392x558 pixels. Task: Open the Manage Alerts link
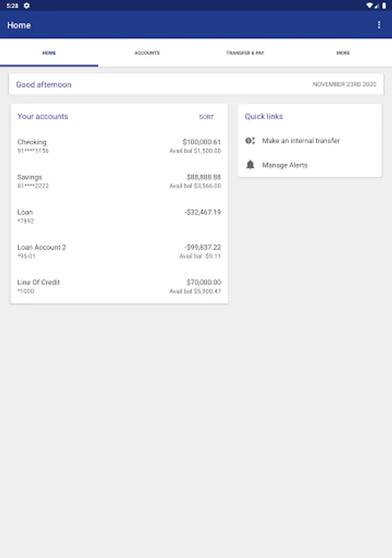tap(285, 165)
